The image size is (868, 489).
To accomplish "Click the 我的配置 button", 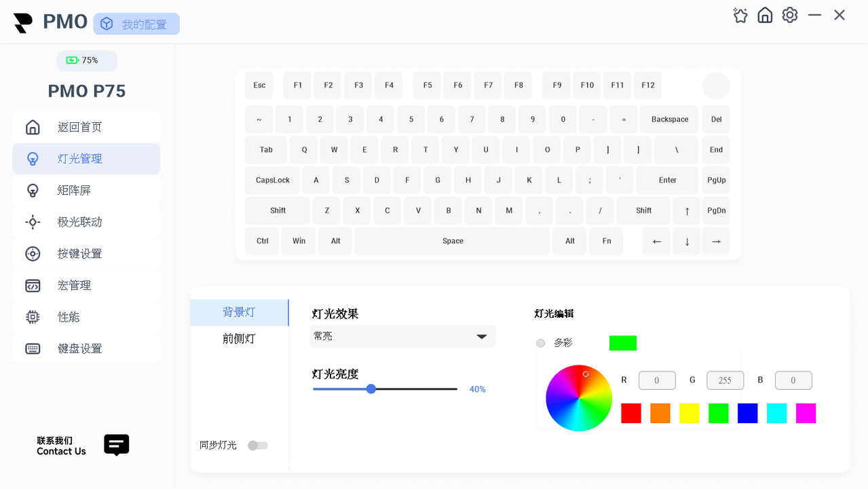I will pyautogui.click(x=136, y=24).
